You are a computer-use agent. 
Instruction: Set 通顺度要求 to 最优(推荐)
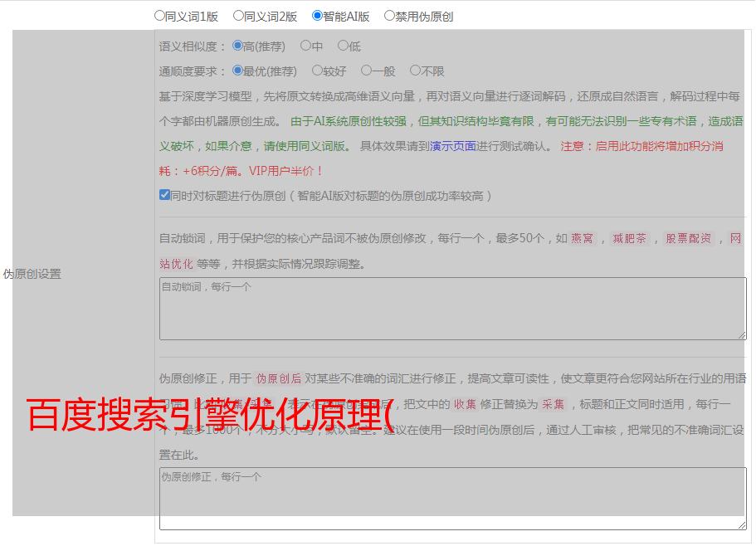point(237,71)
